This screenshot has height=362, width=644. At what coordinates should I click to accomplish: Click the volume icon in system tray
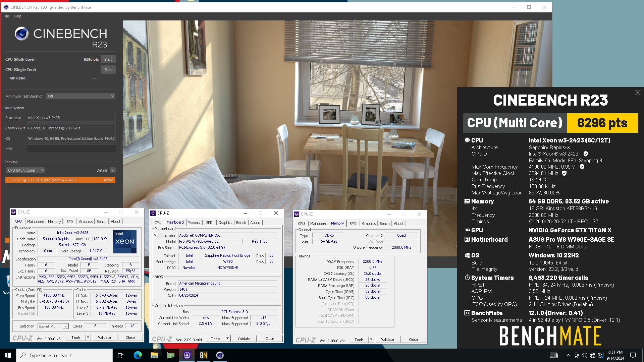coord(584,355)
